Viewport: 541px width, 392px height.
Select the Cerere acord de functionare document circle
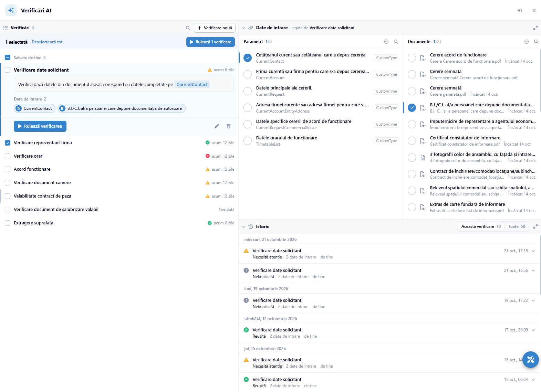(x=412, y=58)
